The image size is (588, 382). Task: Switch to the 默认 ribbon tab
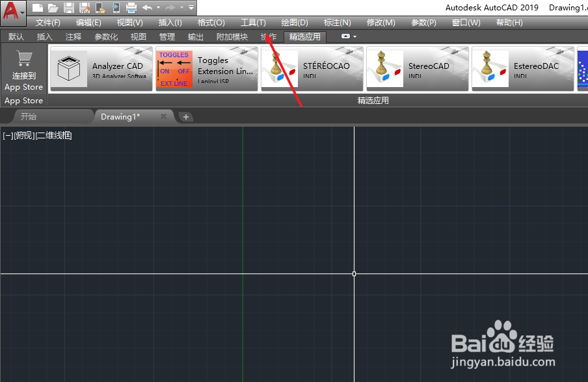point(16,36)
